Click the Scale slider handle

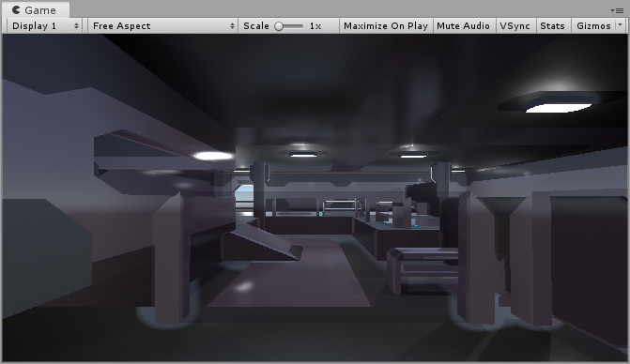click(x=279, y=26)
